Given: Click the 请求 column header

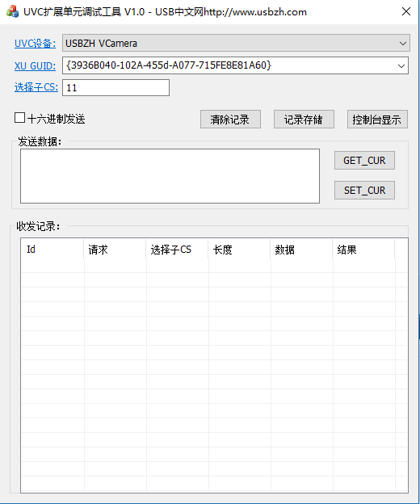Looking at the screenshot, I should (115, 249).
